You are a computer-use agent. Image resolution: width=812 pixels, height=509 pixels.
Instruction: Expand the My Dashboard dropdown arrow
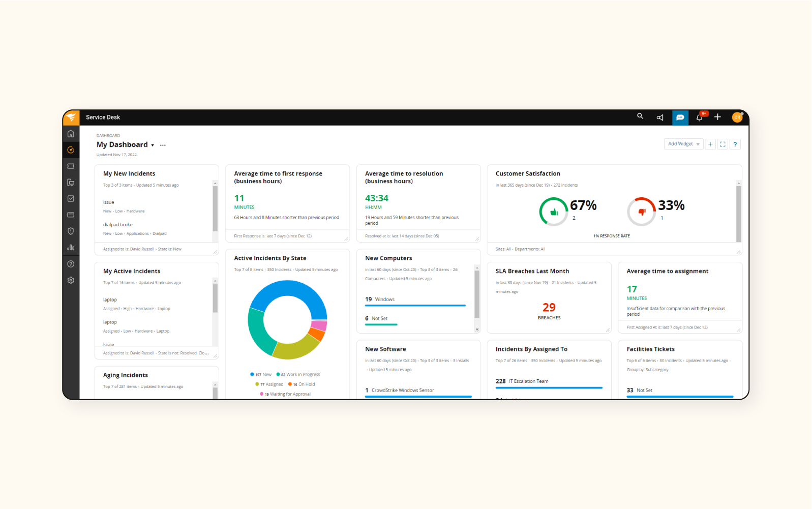click(153, 145)
